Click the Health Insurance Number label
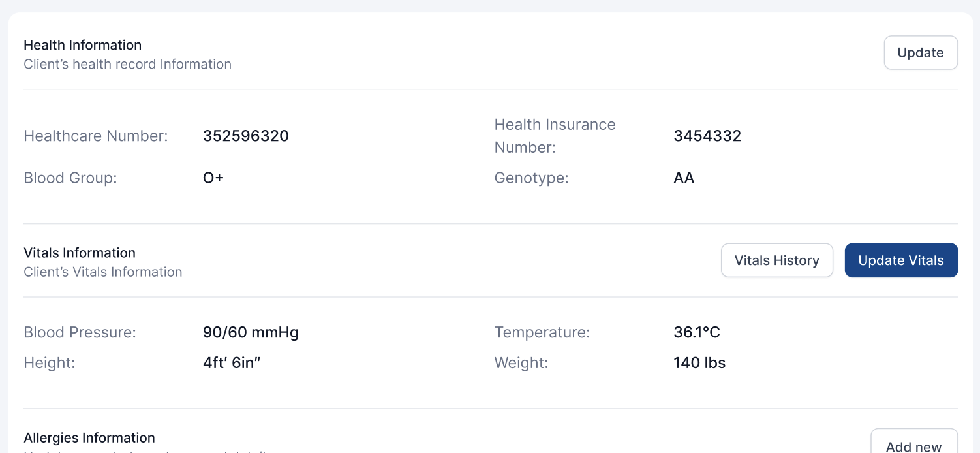 pyautogui.click(x=555, y=136)
